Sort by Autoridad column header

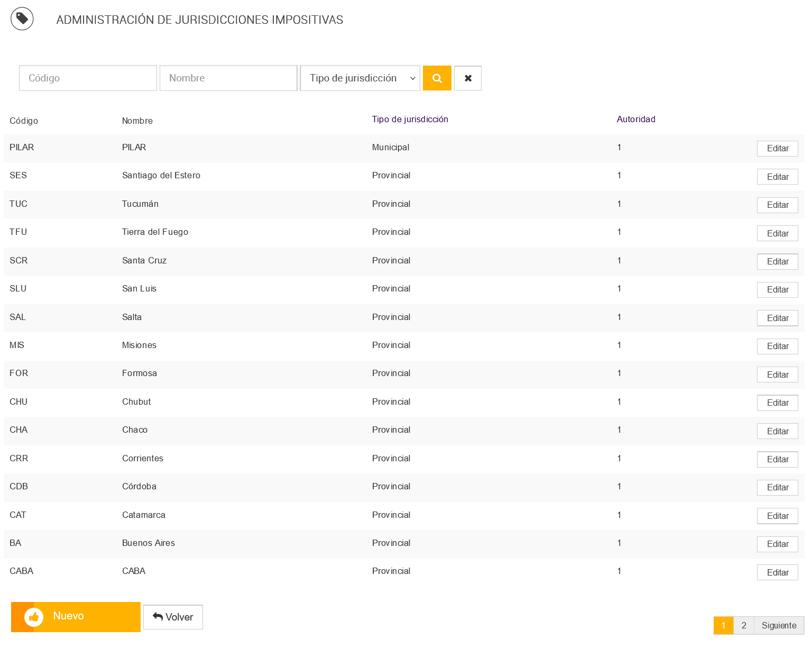[636, 120]
